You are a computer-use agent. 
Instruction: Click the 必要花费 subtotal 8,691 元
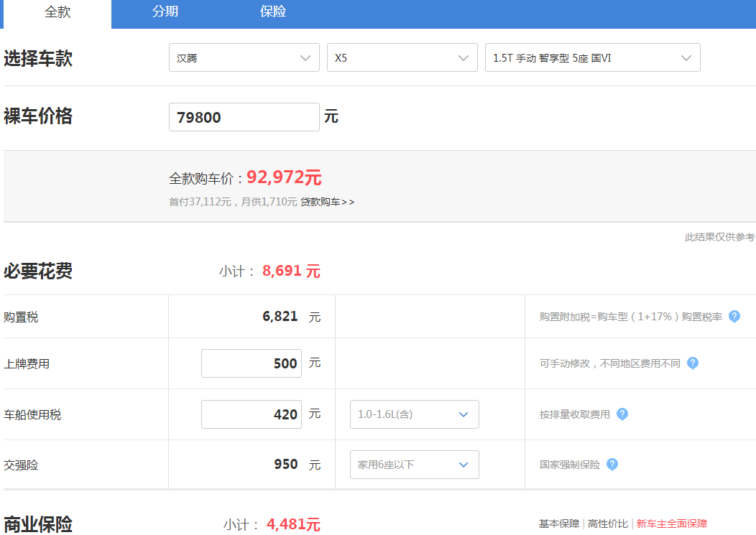click(x=291, y=271)
